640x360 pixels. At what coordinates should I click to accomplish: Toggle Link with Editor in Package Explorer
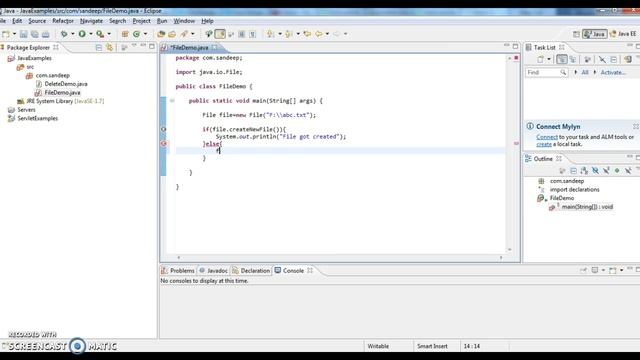tap(109, 48)
